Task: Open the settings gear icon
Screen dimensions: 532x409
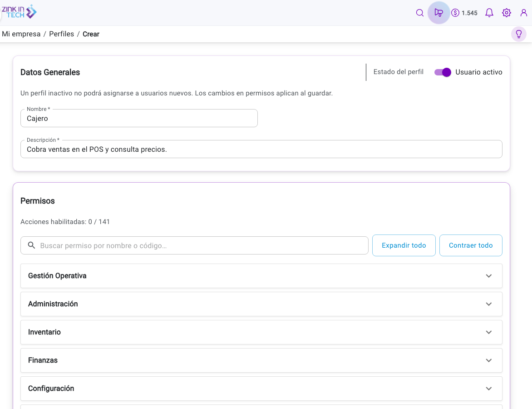Action: pyautogui.click(x=507, y=13)
